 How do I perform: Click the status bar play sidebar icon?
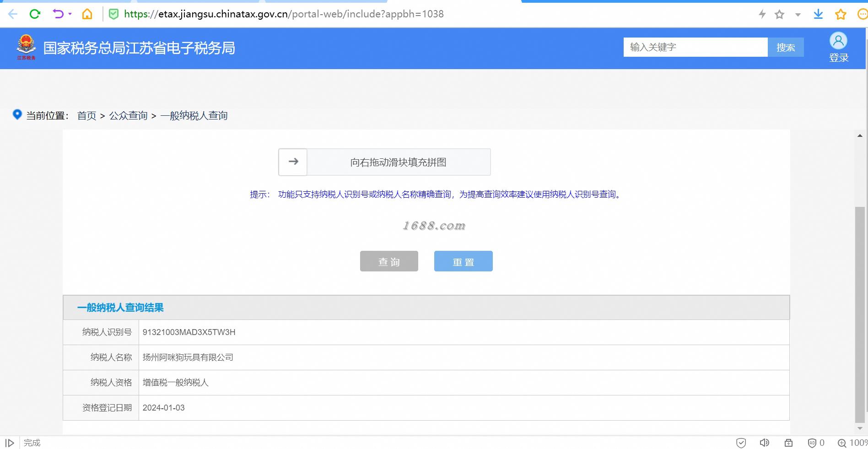10,443
